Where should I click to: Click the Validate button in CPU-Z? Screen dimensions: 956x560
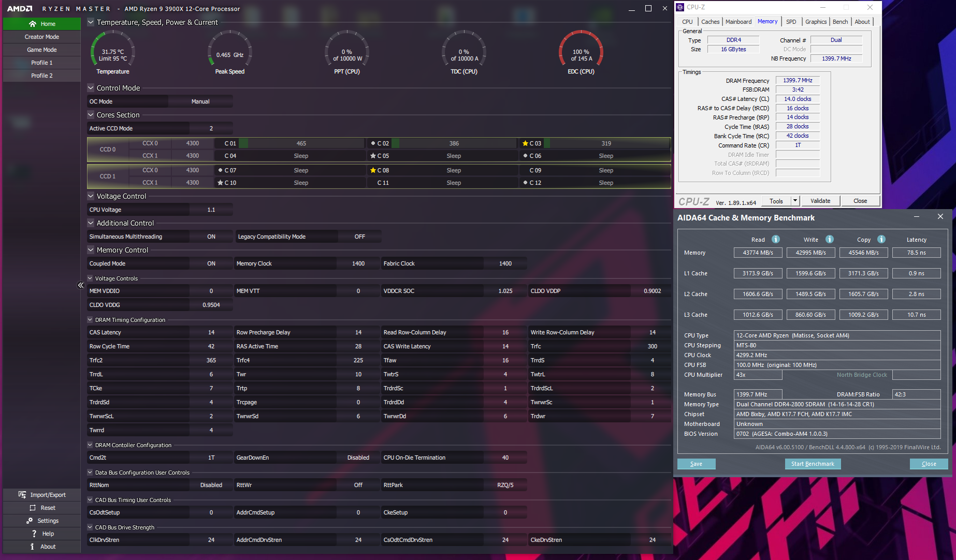click(820, 201)
